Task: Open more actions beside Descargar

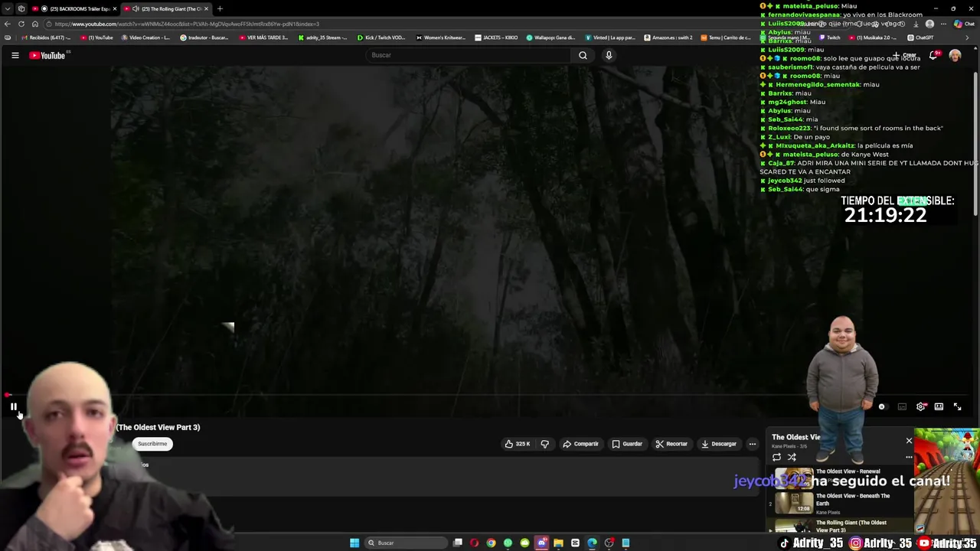Action: tap(752, 444)
